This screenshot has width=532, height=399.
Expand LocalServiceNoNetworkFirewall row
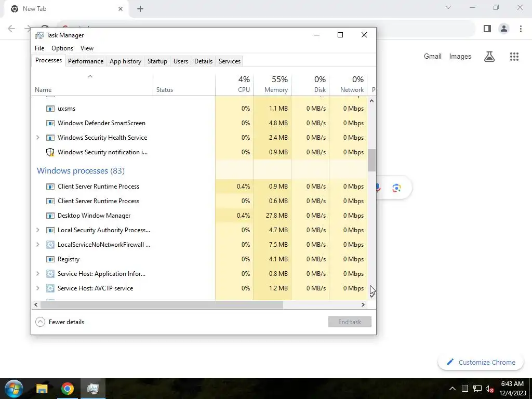(37, 245)
